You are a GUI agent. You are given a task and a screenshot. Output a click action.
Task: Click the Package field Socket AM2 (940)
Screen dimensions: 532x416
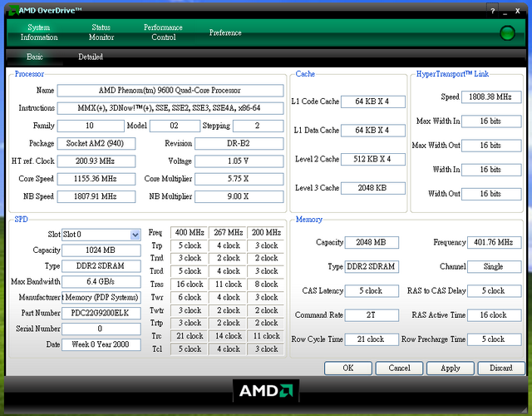tap(96, 144)
